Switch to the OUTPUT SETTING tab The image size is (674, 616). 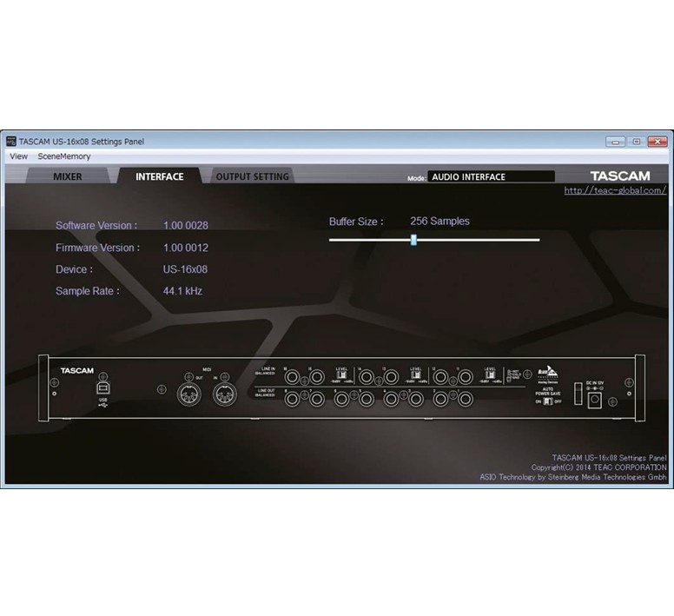click(252, 176)
